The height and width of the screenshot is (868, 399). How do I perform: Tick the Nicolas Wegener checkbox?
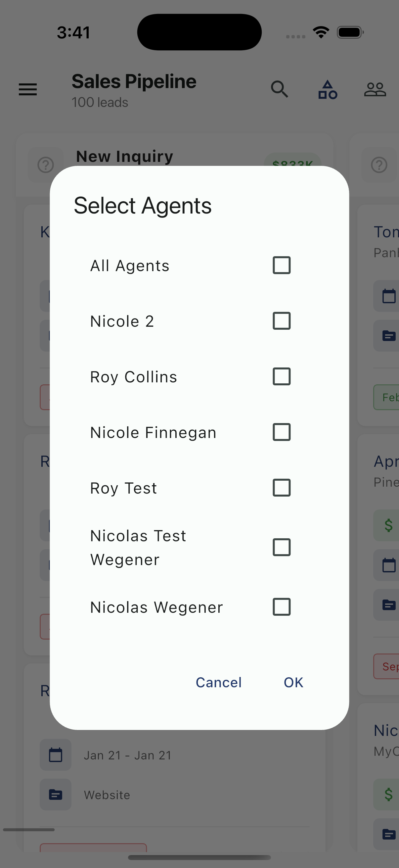point(282,607)
